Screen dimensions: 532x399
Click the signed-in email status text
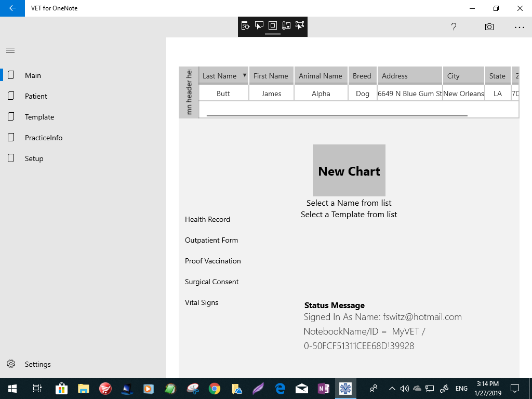(x=383, y=317)
